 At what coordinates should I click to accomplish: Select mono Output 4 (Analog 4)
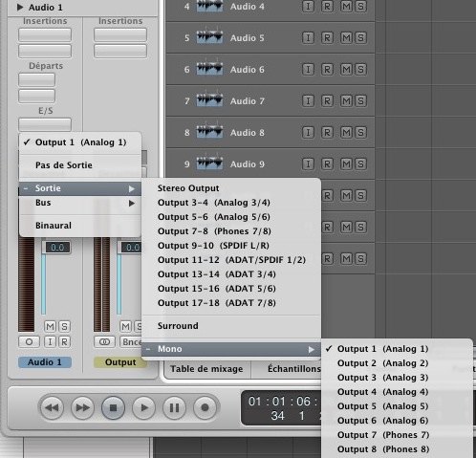[x=397, y=392]
